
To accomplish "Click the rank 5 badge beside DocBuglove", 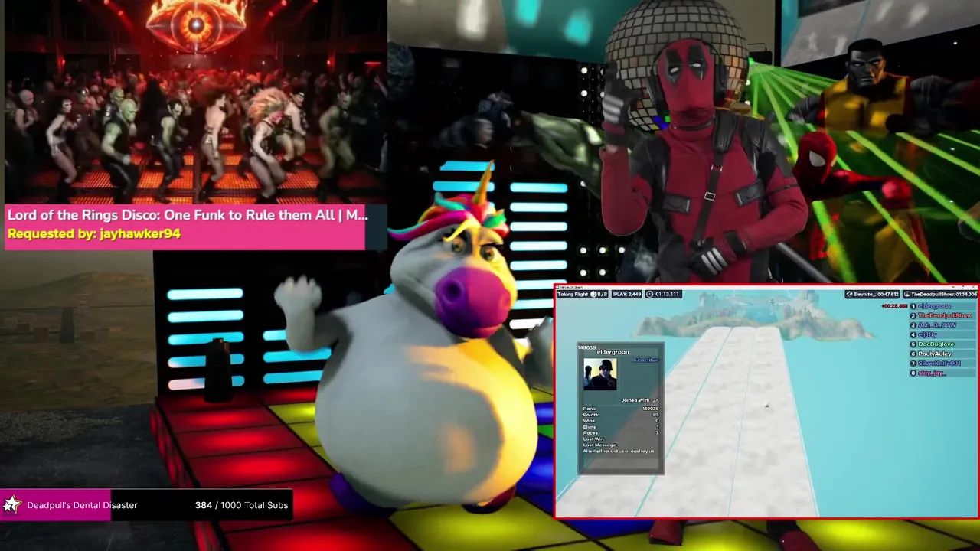I will pos(913,344).
